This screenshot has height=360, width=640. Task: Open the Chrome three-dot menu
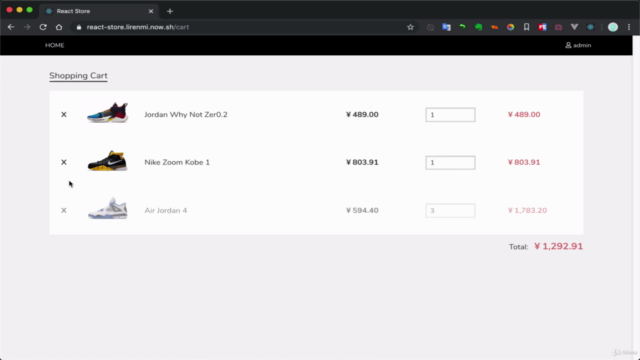point(629,27)
